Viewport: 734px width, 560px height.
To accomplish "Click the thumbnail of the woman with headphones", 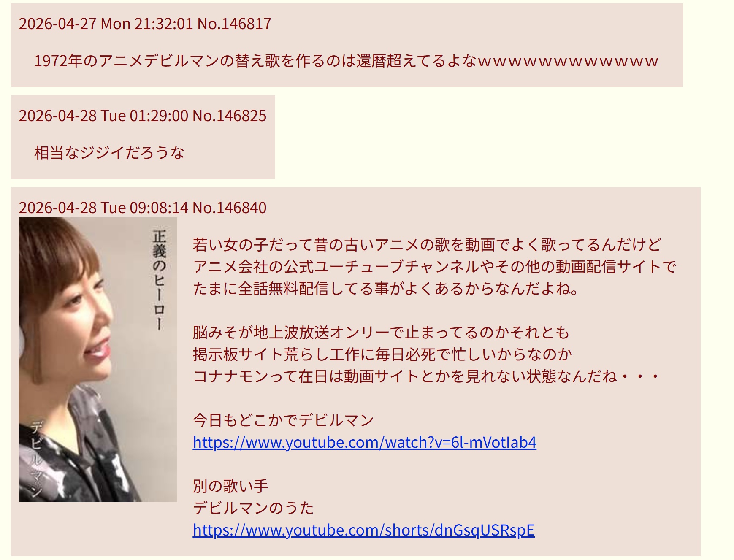I will (x=98, y=360).
